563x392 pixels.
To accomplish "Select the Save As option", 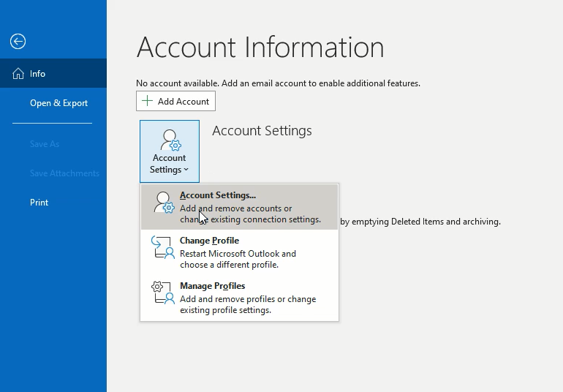I will point(45,144).
